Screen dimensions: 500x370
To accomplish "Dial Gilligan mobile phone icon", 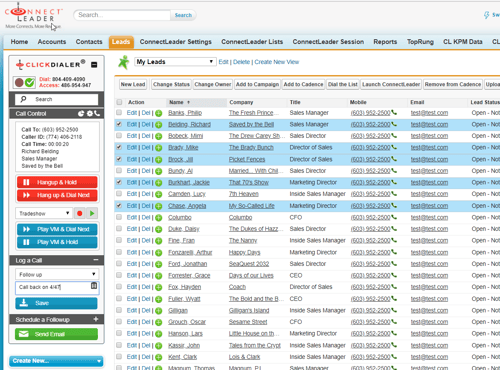I will point(394,310).
